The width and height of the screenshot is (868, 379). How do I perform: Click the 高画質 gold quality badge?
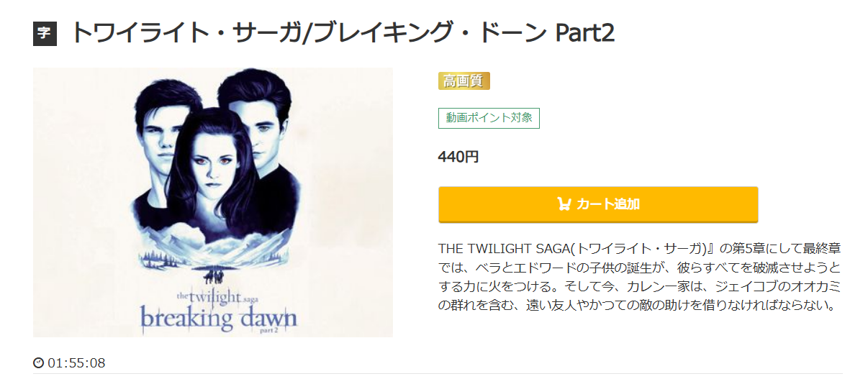464,81
